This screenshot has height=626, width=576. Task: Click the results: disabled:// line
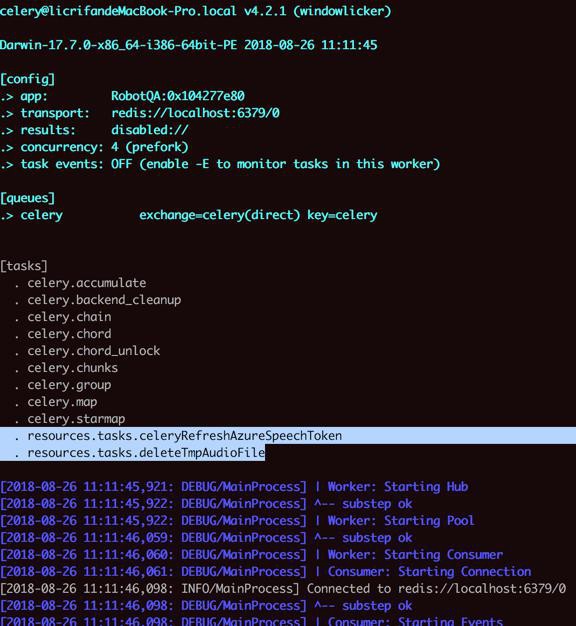pyautogui.click(x=94, y=130)
